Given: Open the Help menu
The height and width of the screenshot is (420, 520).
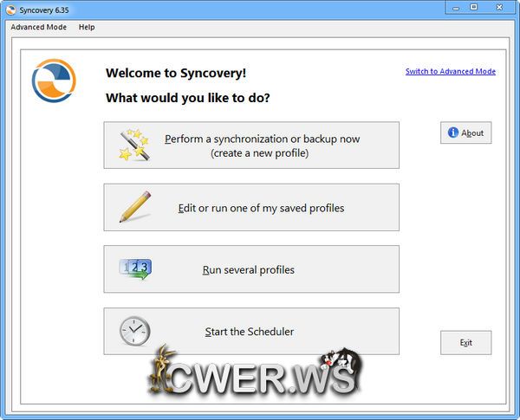Looking at the screenshot, I should click(87, 27).
